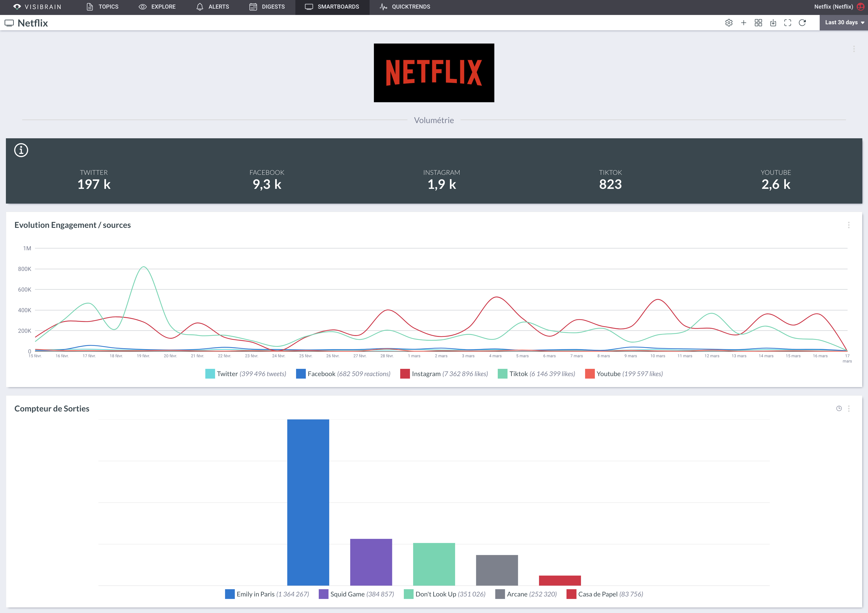
Task: Click the Compteur de Sorties title
Action: pyautogui.click(x=52, y=409)
